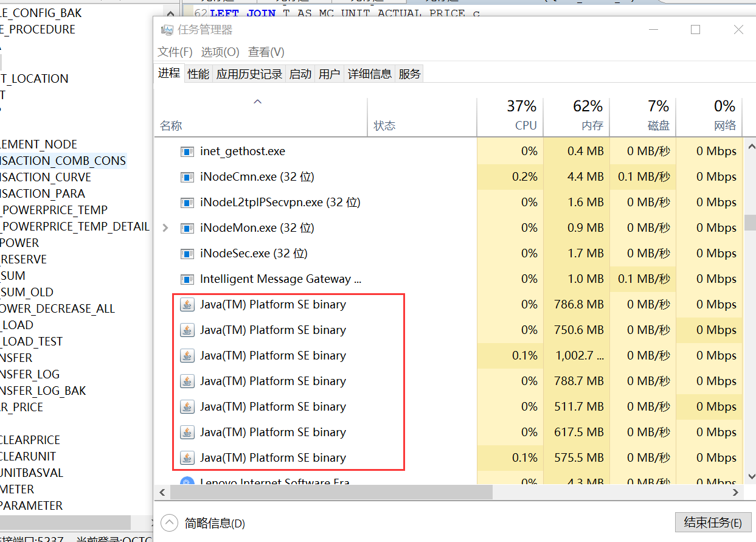The height and width of the screenshot is (542, 756).
Task: Select UNITBASVAL in the background list
Action: pos(32,473)
